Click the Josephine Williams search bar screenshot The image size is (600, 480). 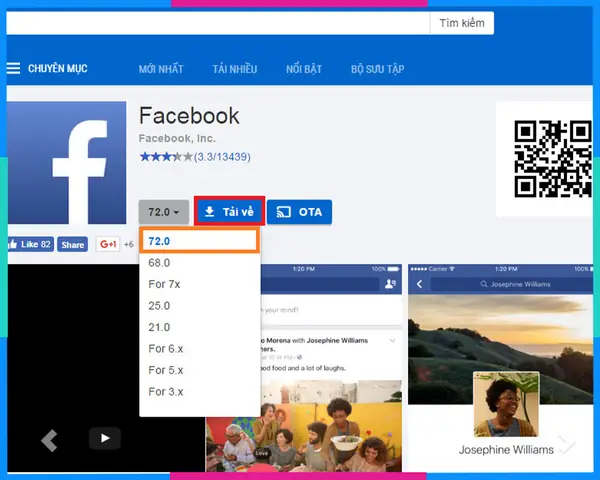[x=513, y=284]
